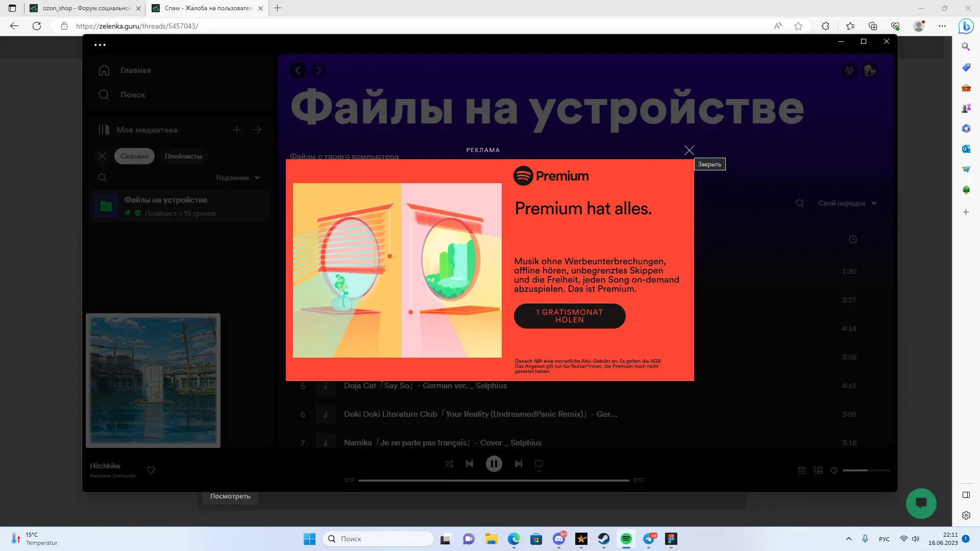Switch the РУС keyboard language indicator
980x551 pixels.
[x=885, y=539]
